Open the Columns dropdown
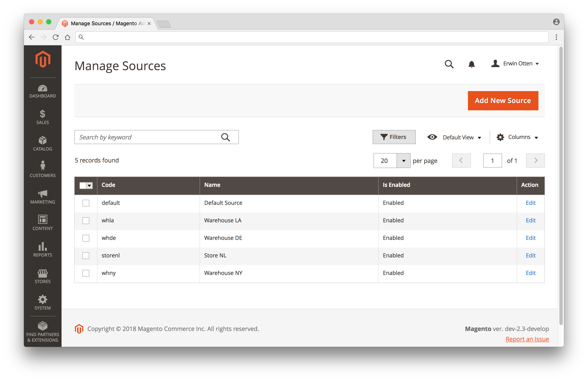Viewport: 588px width, 381px height. click(x=517, y=137)
